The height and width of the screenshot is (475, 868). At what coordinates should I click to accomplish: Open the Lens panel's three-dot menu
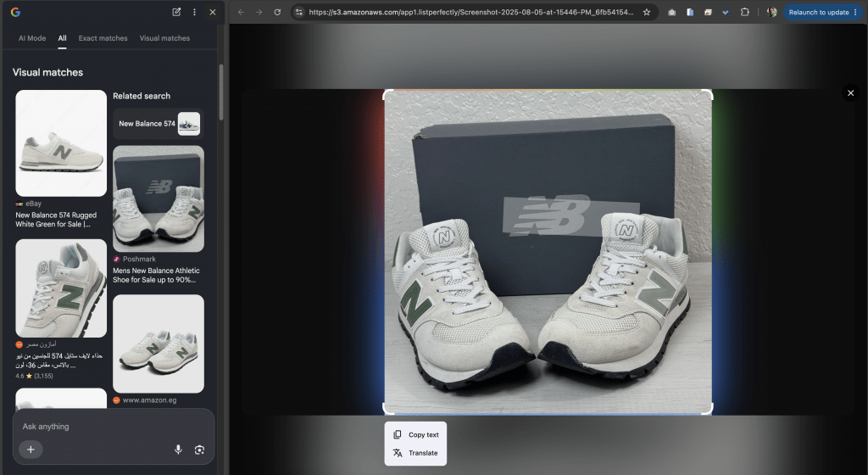point(194,12)
